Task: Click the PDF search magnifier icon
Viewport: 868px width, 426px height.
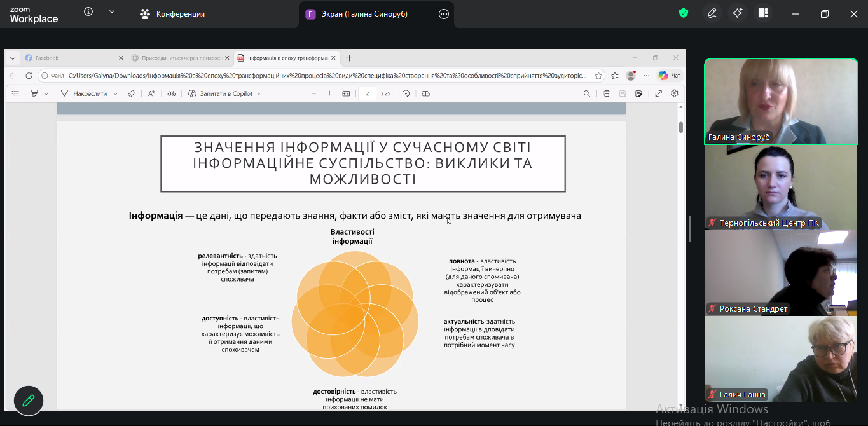Action: tap(586, 93)
